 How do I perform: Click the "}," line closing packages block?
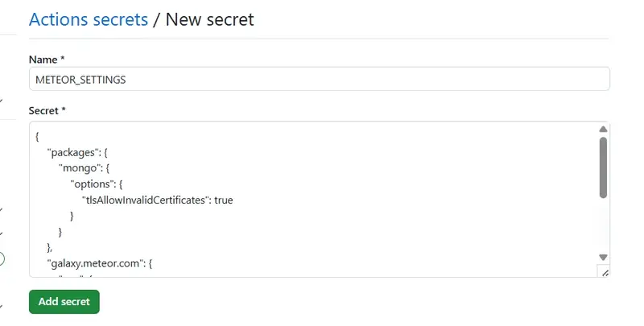pyautogui.click(x=50, y=248)
